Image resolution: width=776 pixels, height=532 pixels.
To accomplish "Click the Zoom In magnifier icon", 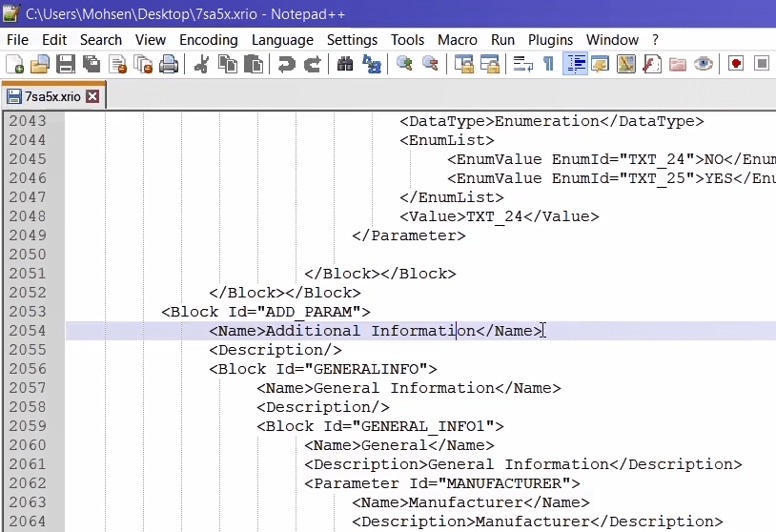I will [x=405, y=64].
